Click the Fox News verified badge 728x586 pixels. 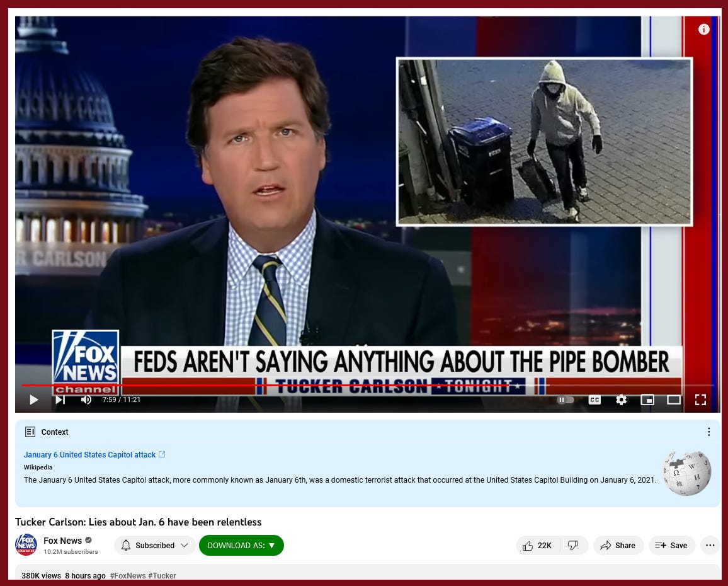(88, 540)
